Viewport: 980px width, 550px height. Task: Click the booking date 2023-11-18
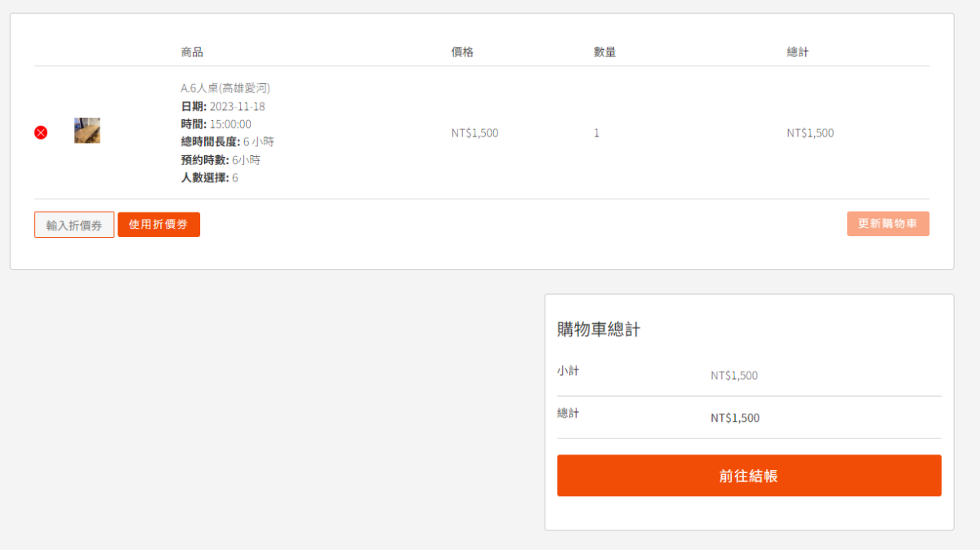click(x=237, y=106)
